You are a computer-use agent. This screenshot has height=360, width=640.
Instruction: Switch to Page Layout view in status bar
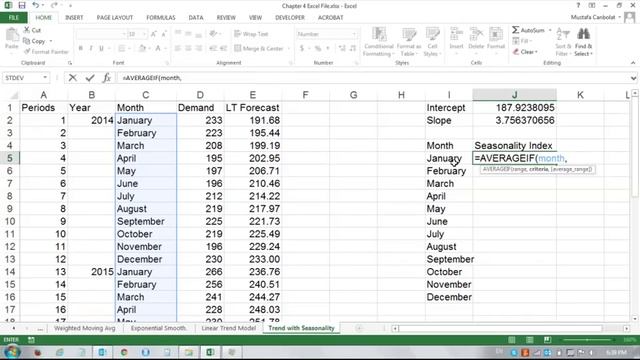click(529, 340)
